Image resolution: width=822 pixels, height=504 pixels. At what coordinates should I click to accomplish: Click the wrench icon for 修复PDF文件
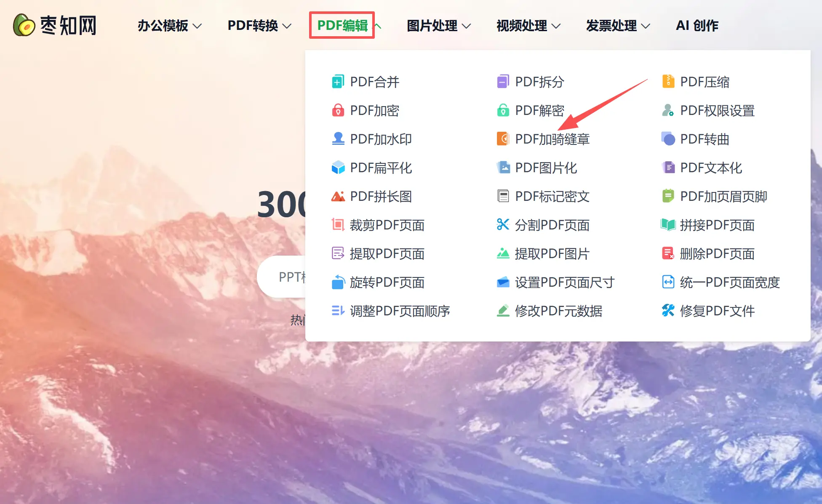point(668,311)
